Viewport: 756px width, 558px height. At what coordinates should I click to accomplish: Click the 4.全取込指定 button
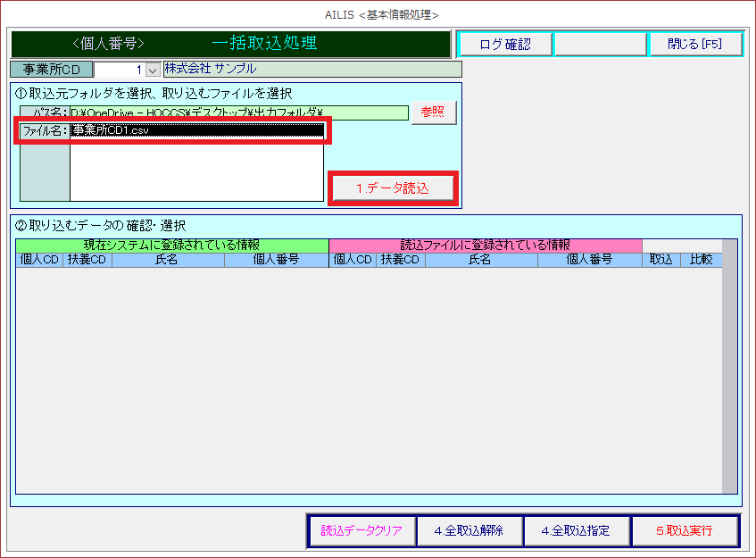576,530
